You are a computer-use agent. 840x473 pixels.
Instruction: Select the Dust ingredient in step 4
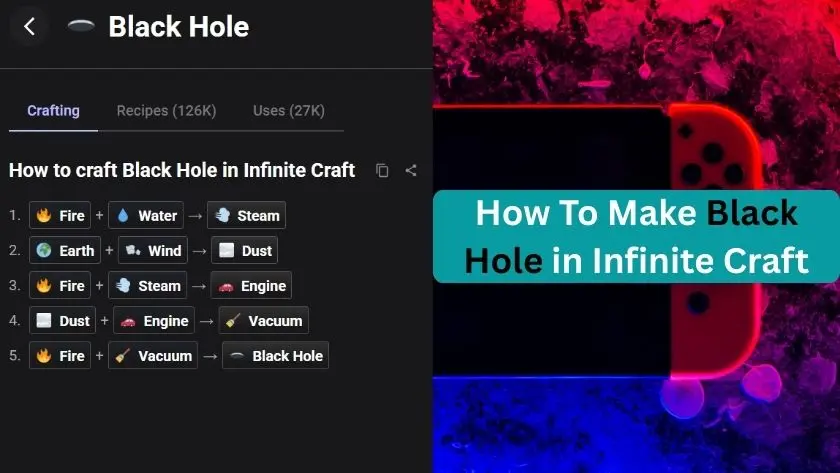(63, 320)
